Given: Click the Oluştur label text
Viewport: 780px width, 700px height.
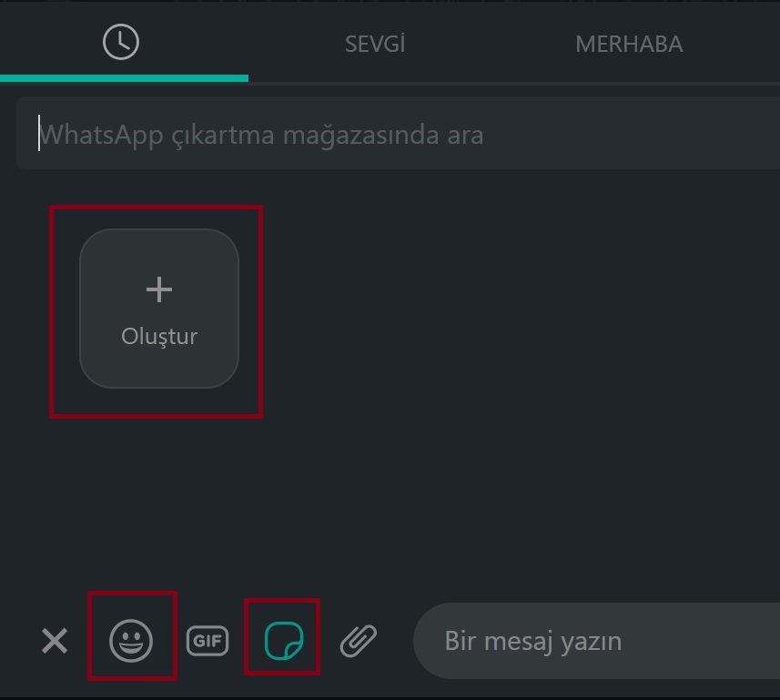Looking at the screenshot, I should click(x=159, y=337).
